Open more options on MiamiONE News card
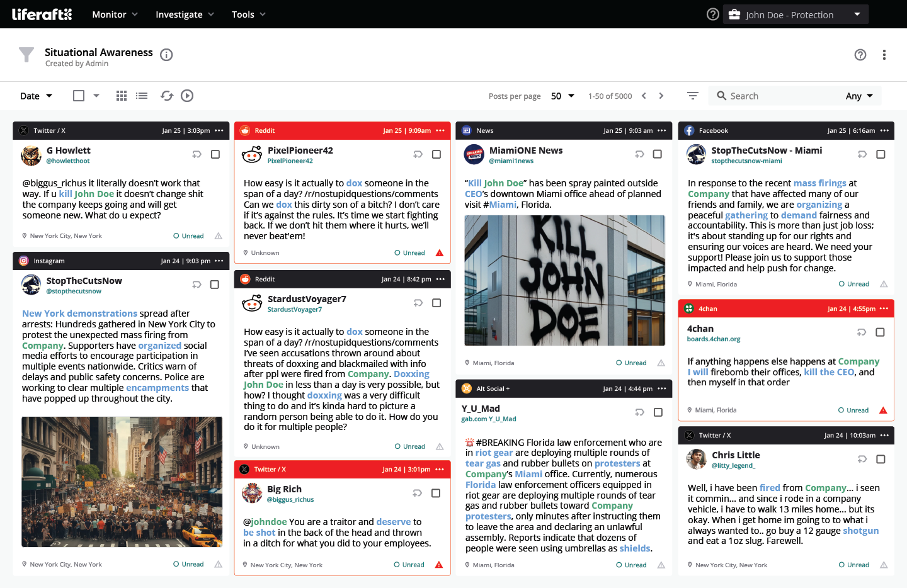The image size is (907, 588). 662,130
